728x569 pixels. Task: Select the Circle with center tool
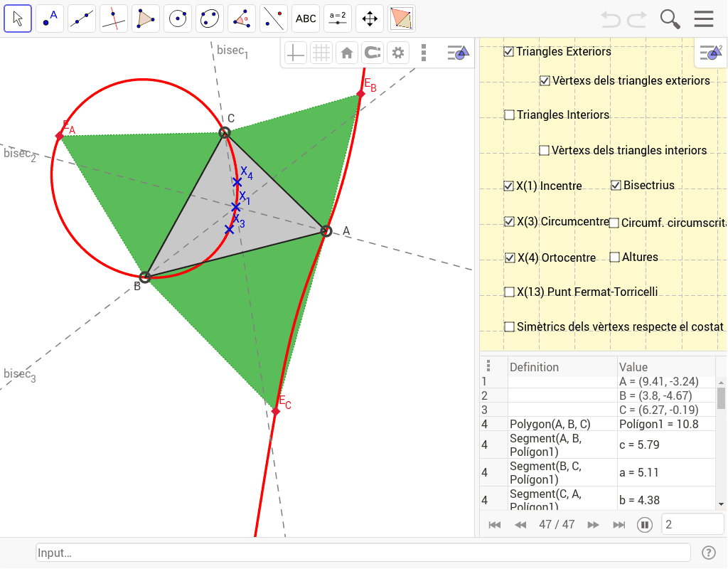(x=178, y=18)
